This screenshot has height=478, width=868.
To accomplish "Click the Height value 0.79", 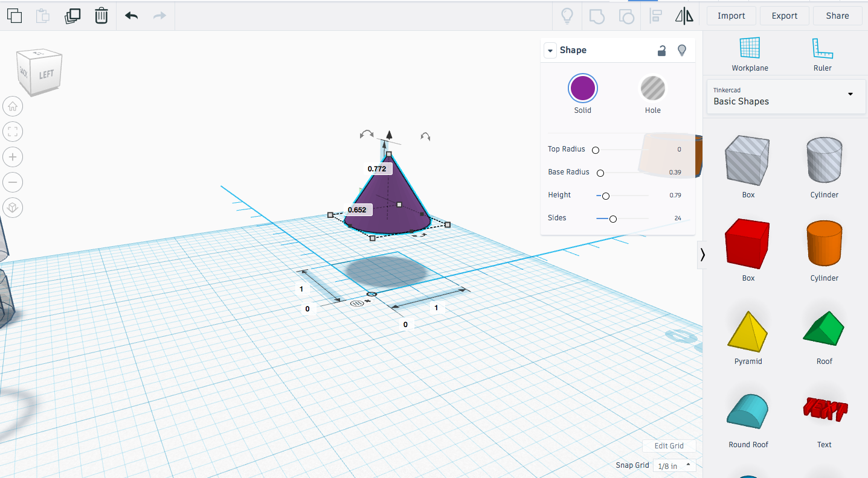I will click(675, 196).
